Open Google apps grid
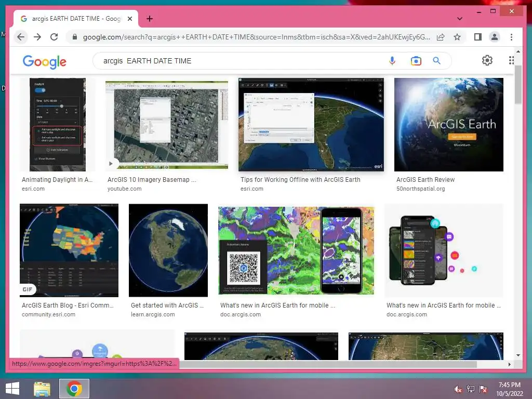Screen dimensions: 532x399 pos(511,60)
